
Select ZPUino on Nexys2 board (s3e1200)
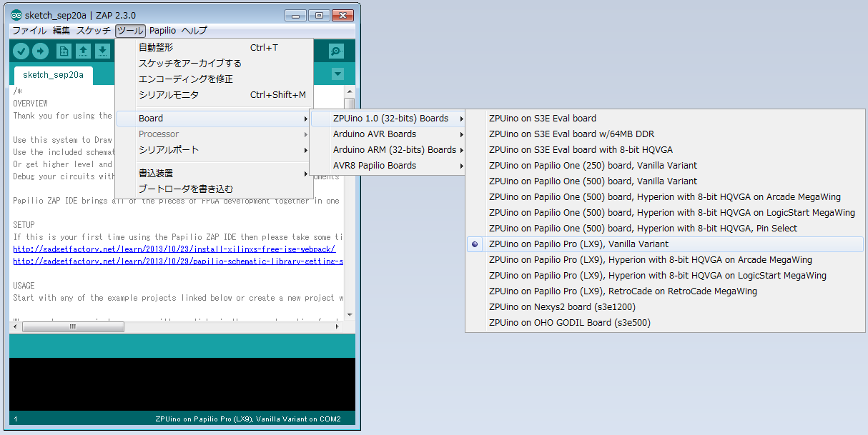tap(665, 307)
